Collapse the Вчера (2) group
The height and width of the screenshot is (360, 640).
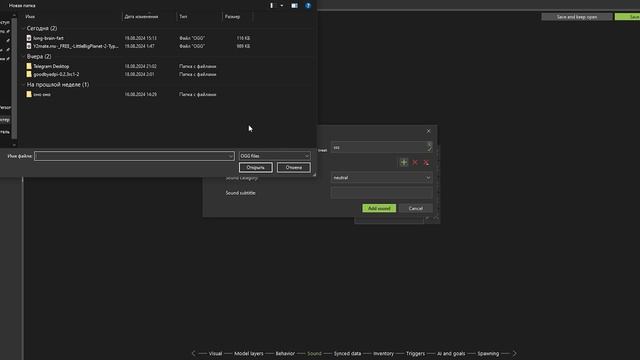39,56
